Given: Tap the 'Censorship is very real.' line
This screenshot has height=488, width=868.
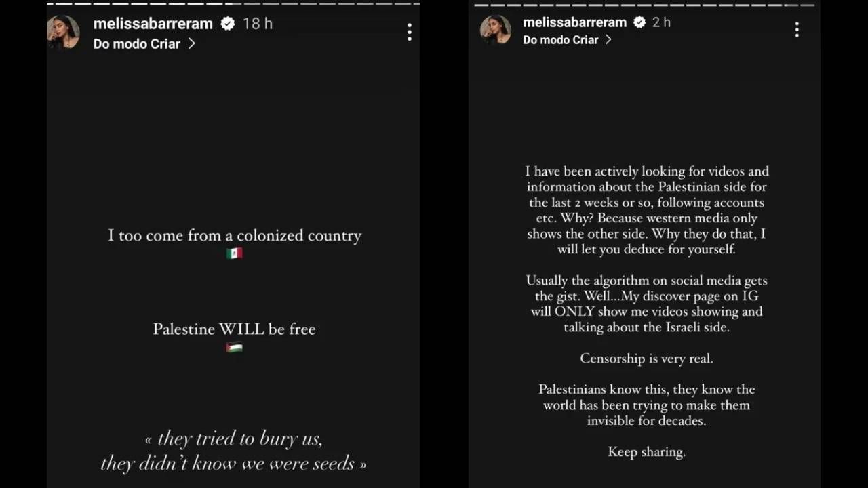Looking at the screenshot, I should [646, 359].
